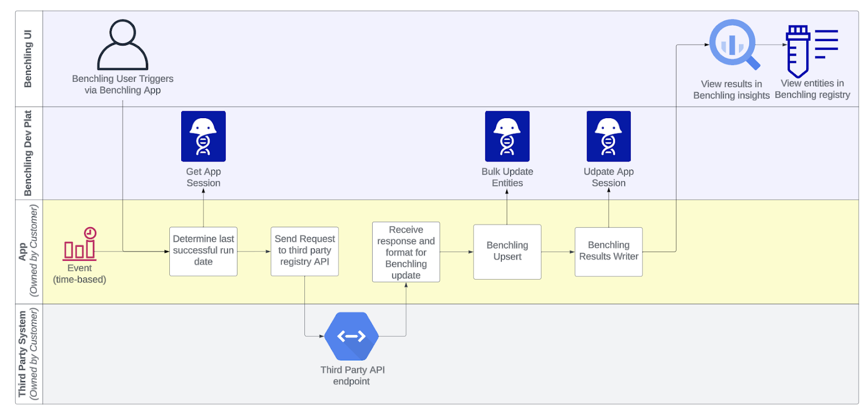The height and width of the screenshot is (412, 868).
Task: Click the Benchling insights magnifier icon
Action: click(x=734, y=44)
